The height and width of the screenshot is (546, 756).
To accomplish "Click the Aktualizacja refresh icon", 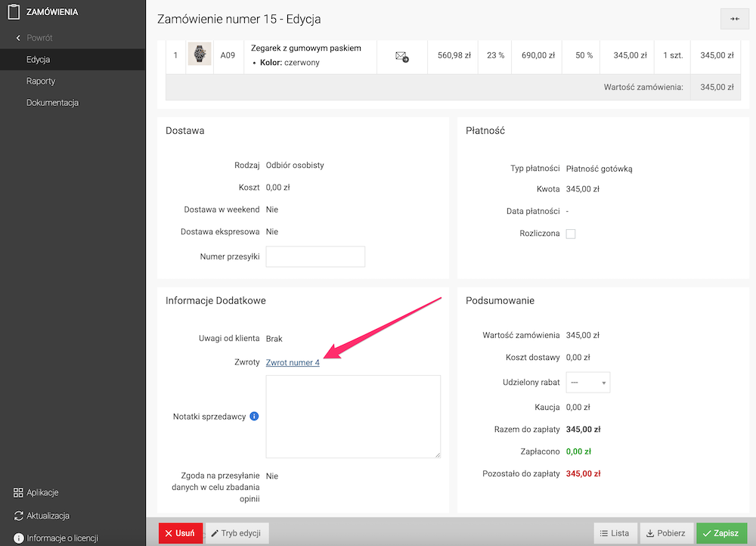I will [18, 516].
